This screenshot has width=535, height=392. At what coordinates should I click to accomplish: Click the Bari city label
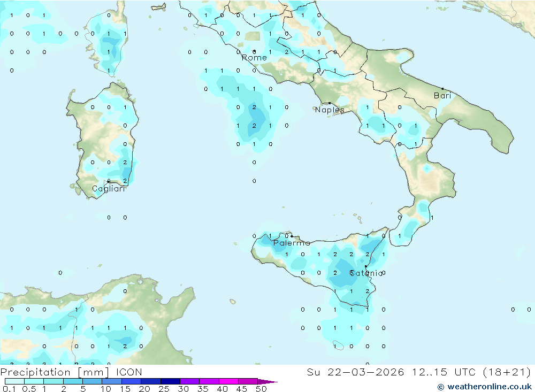click(442, 96)
